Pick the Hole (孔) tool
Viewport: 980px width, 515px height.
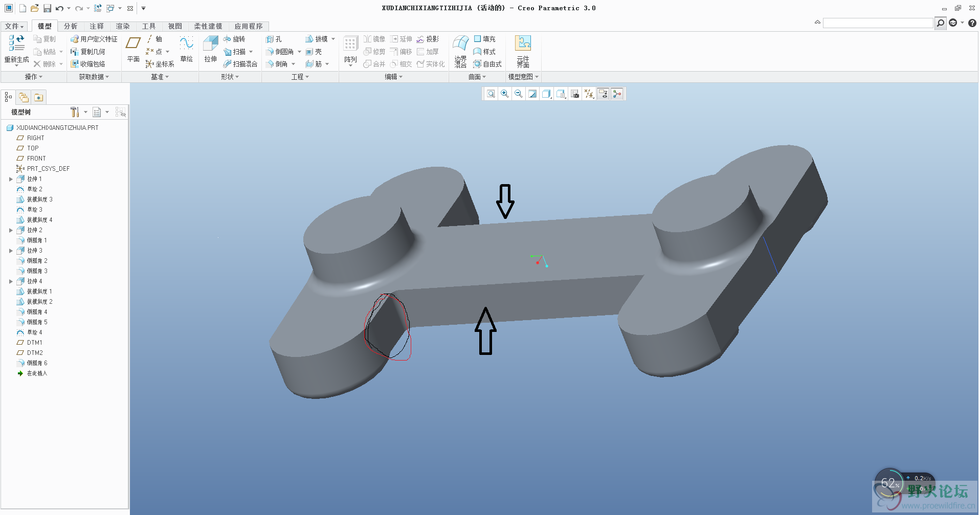274,39
